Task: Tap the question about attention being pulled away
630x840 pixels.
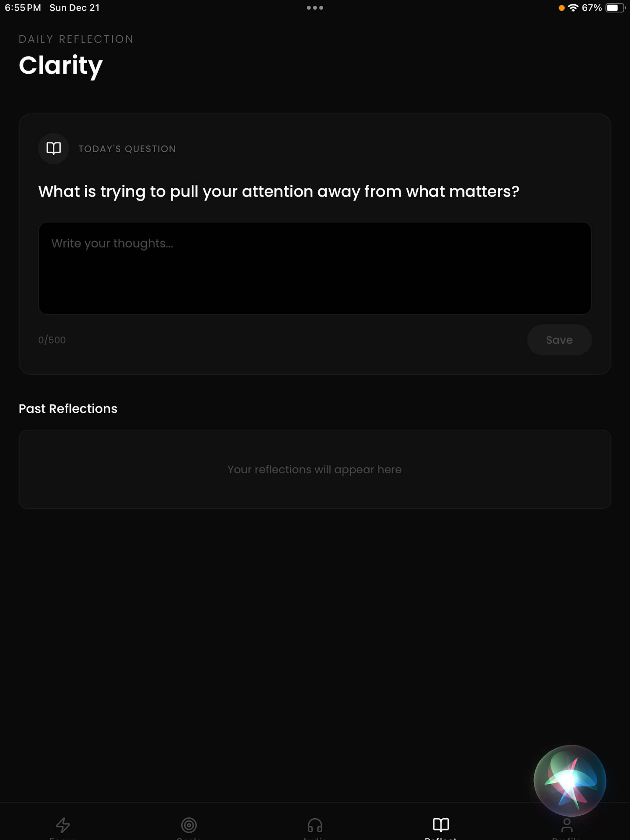Action: click(x=279, y=191)
